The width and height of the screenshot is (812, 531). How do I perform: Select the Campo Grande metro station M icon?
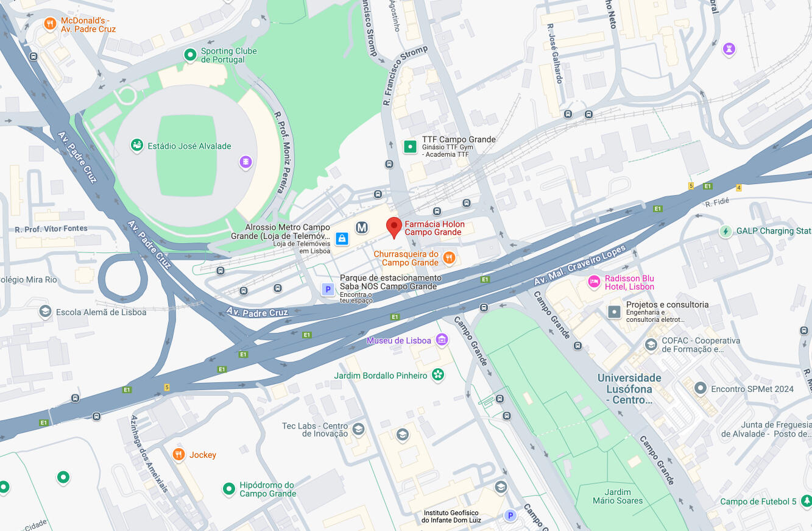pos(362,227)
